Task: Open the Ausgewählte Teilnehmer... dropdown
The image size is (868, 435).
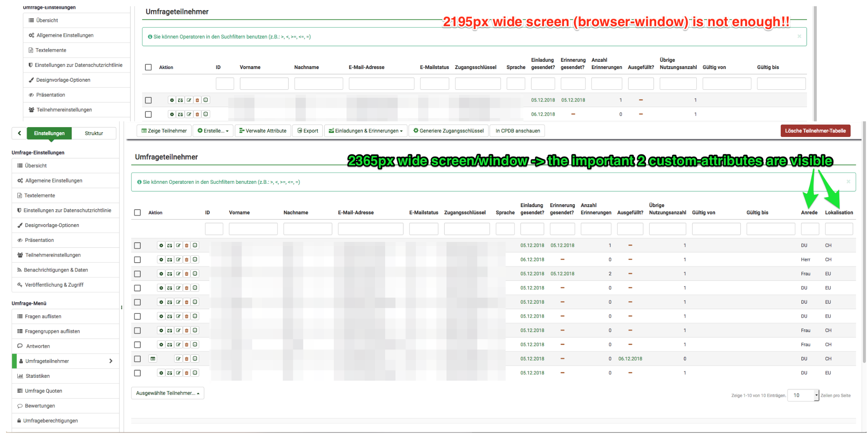Action: pyautogui.click(x=167, y=393)
